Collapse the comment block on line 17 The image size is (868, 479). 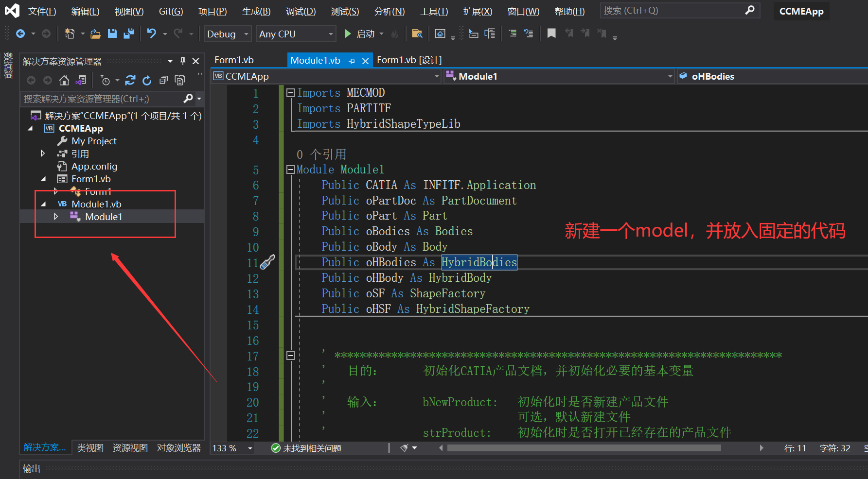pos(291,356)
